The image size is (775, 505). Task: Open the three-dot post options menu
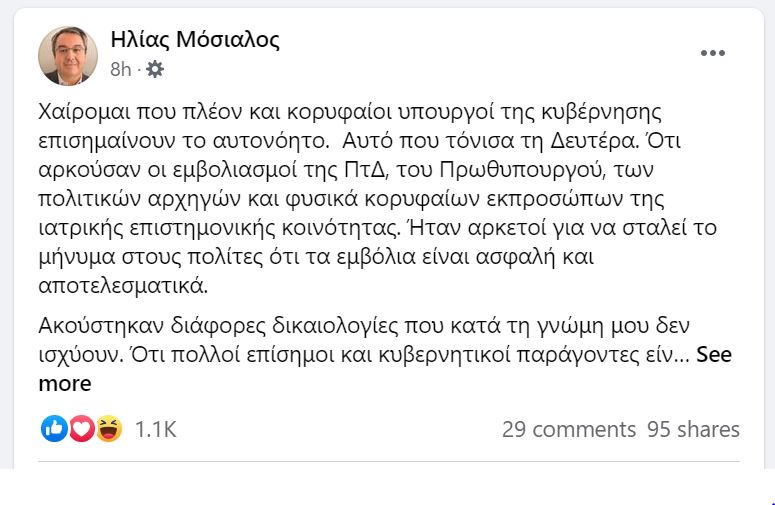pos(713,53)
